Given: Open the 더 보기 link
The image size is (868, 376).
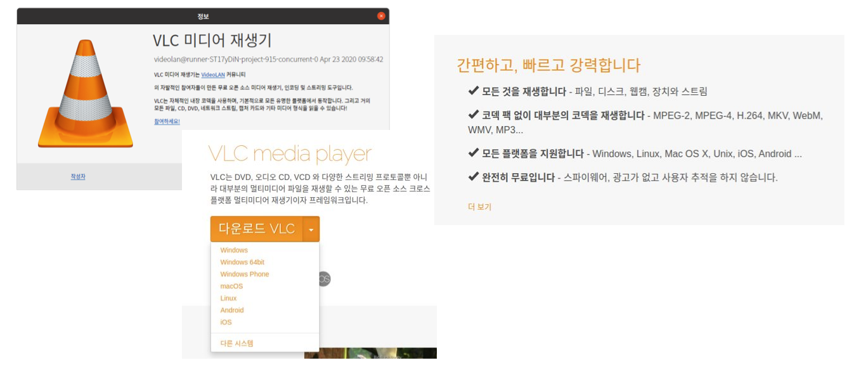Looking at the screenshot, I should pyautogui.click(x=479, y=207).
